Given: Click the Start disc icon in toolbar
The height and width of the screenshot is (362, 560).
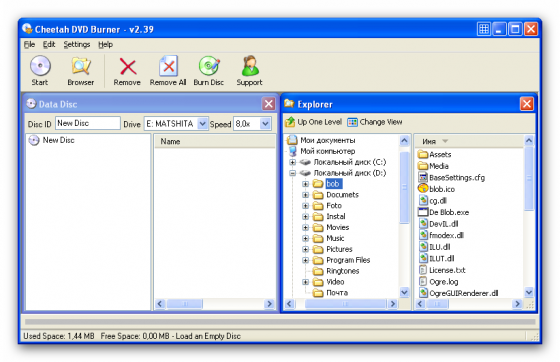Looking at the screenshot, I should click(x=40, y=66).
